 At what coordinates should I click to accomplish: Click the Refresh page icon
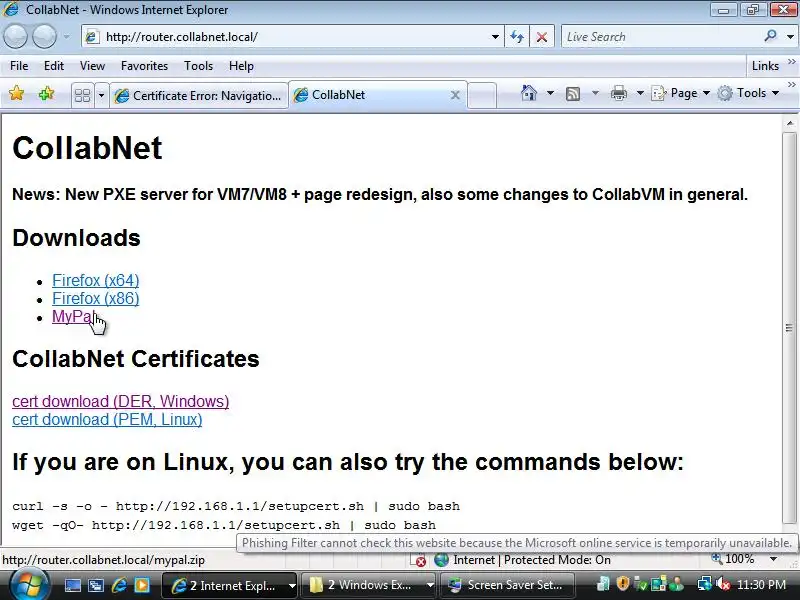pos(517,37)
